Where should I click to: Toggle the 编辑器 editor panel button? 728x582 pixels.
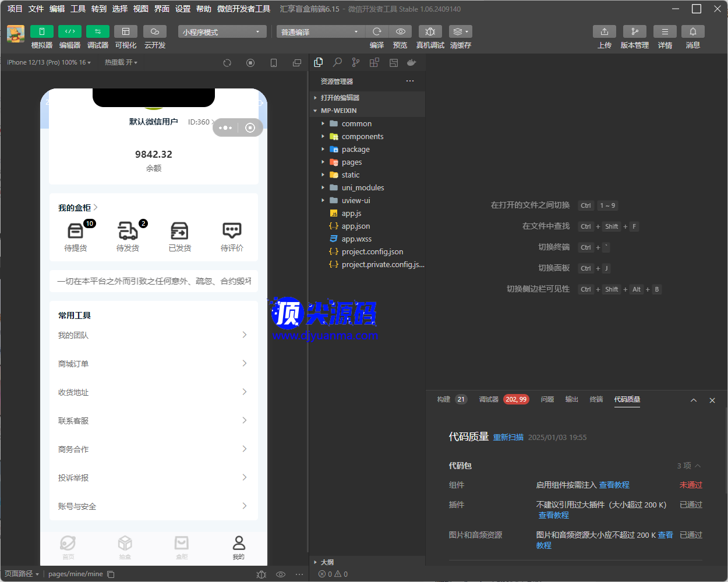(69, 31)
